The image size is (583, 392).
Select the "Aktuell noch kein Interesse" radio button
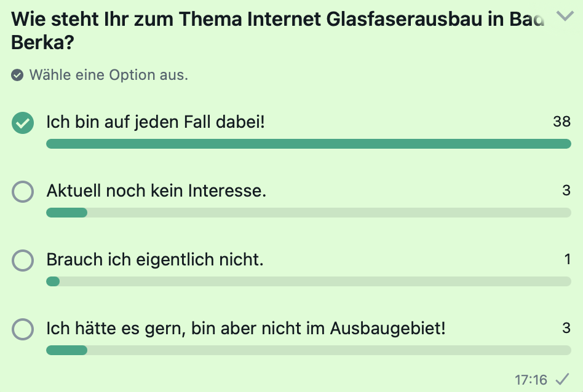tap(23, 192)
